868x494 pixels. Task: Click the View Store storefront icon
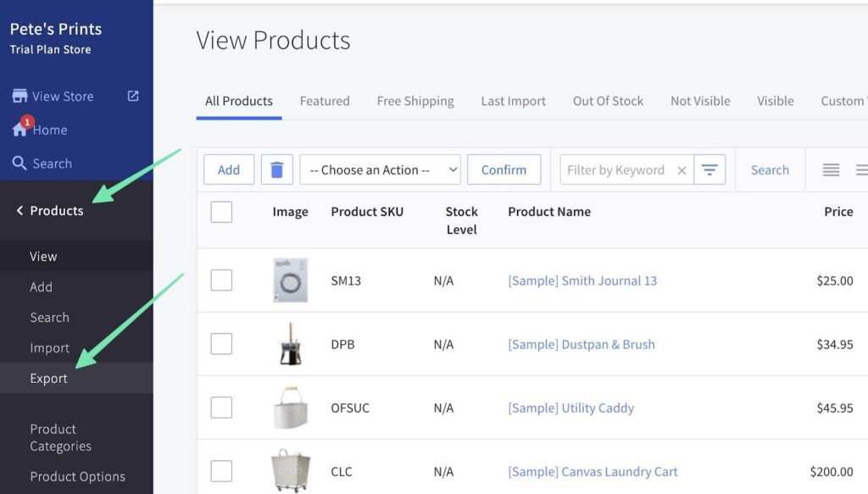19,96
